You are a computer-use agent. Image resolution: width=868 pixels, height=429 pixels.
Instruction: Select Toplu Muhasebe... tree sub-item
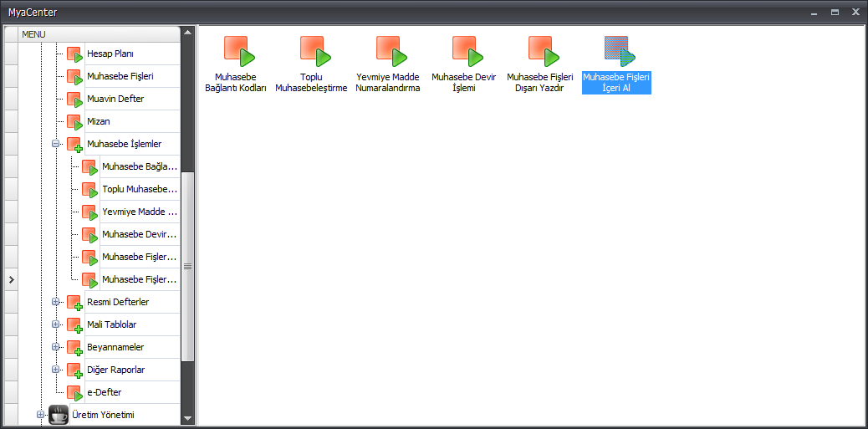click(140, 189)
